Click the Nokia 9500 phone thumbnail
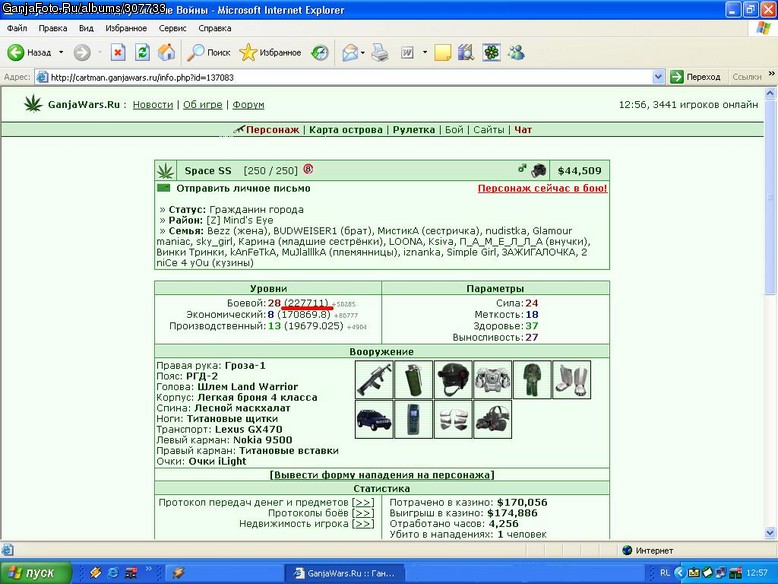This screenshot has height=584, width=778. [413, 419]
